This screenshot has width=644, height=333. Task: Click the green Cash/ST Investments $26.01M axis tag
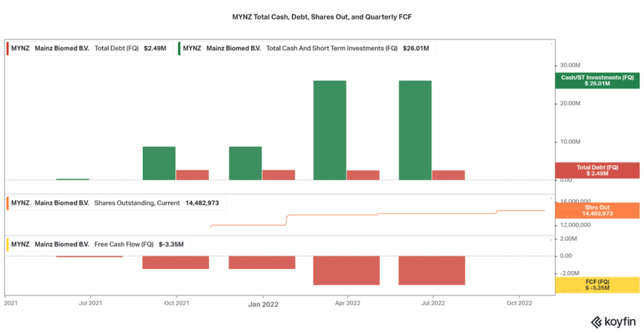(x=597, y=80)
